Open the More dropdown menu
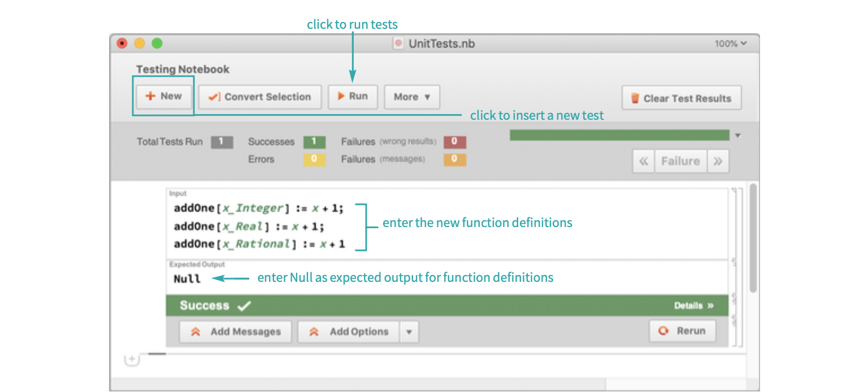The image size is (868, 392). [412, 97]
